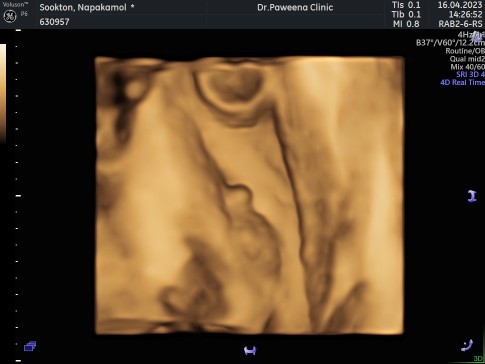Click the SRI 3D 4 setting
The height and width of the screenshot is (364, 485).
coord(470,74)
